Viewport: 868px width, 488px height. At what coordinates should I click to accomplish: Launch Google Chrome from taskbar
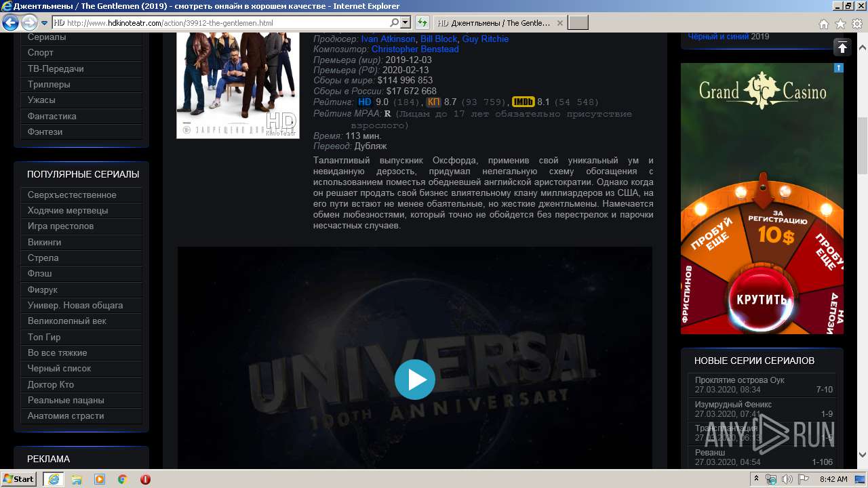pos(123,479)
